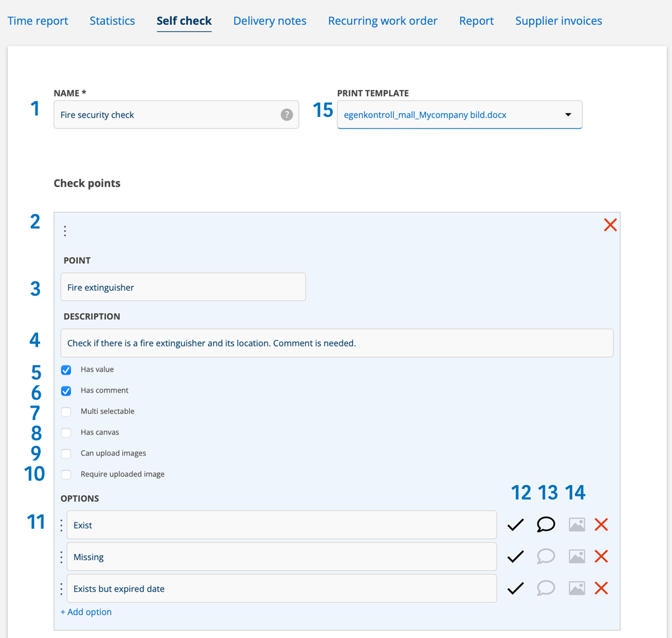Open the Print template dropdown
672x638 pixels.
[459, 115]
